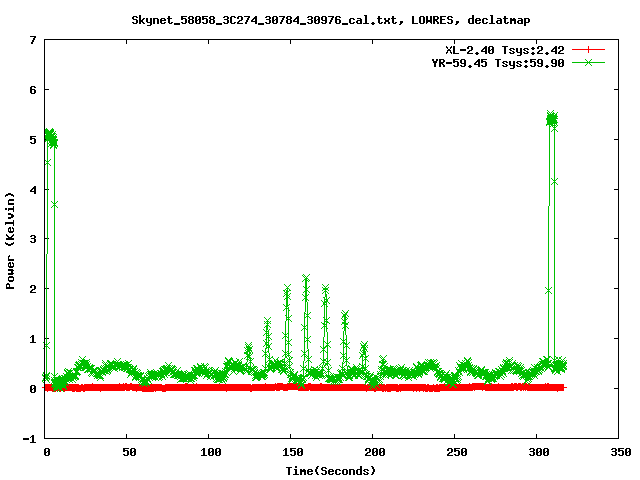Screen dimensions: 640x480
Task: Click the XL-2.40 Tsys:2.42 legend label
Action: 505,50
